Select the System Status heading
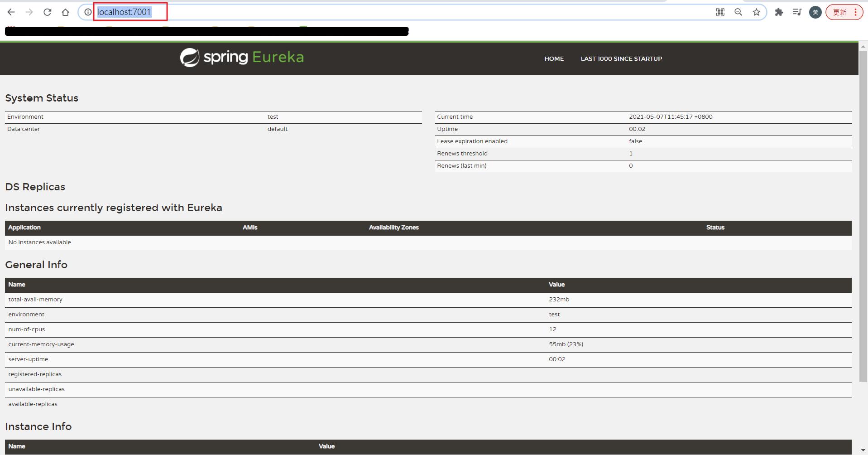868x455 pixels. click(x=42, y=98)
